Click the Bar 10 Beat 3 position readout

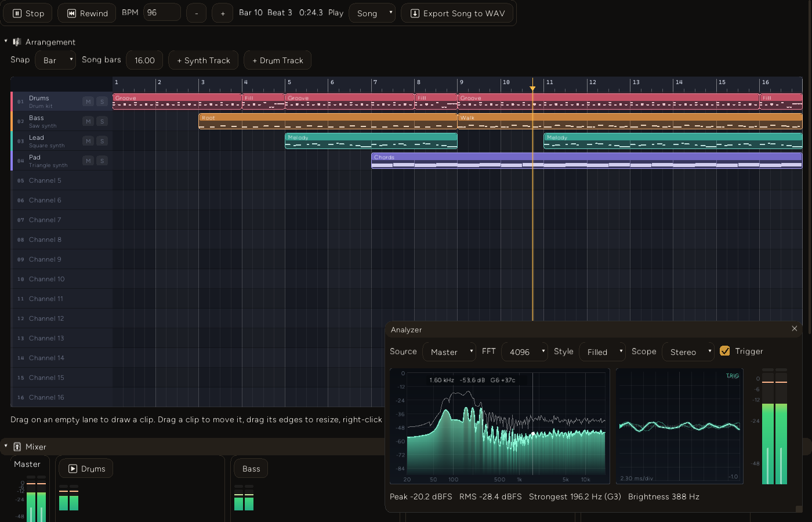266,12
